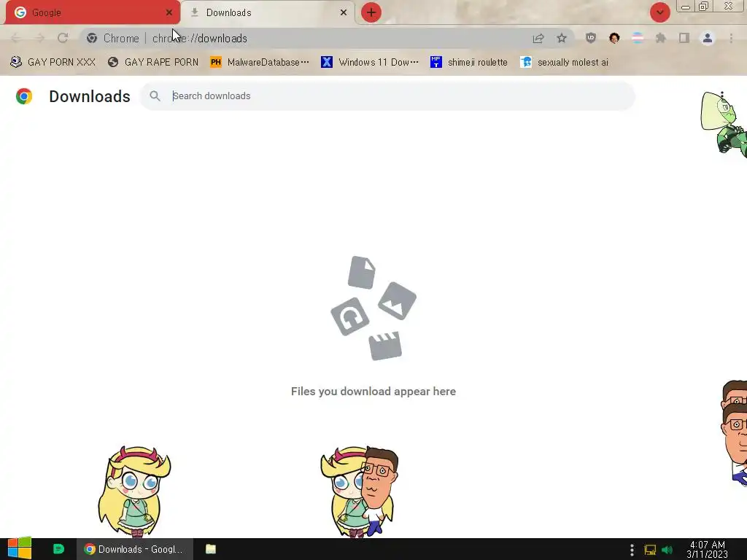This screenshot has height=560, width=747.
Task: Open the avatar face extension icon
Action: [614, 38]
